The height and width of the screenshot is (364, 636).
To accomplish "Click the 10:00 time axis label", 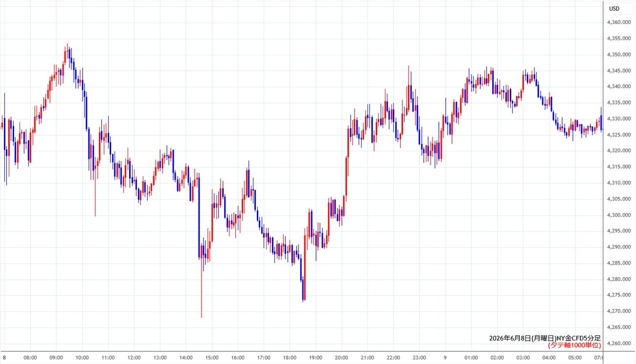I will coord(82,358).
